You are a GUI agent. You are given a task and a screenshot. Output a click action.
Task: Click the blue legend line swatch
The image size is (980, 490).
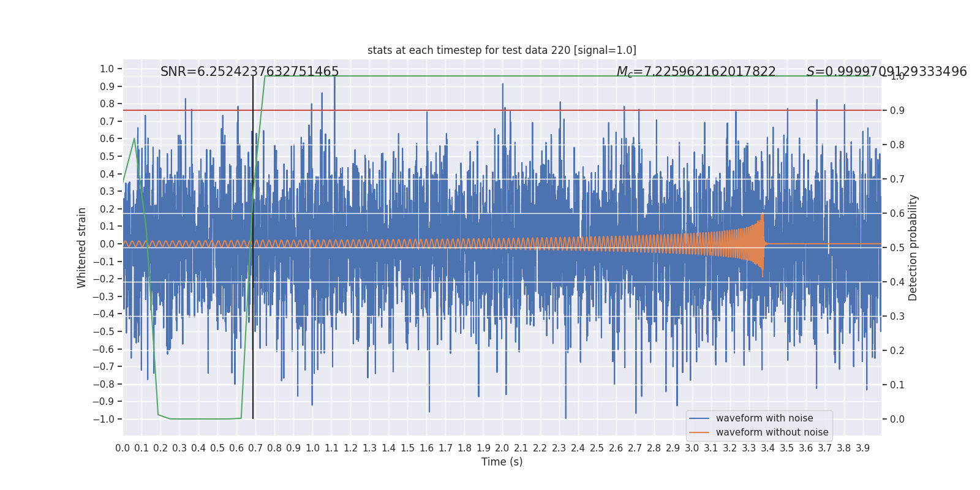(699, 418)
